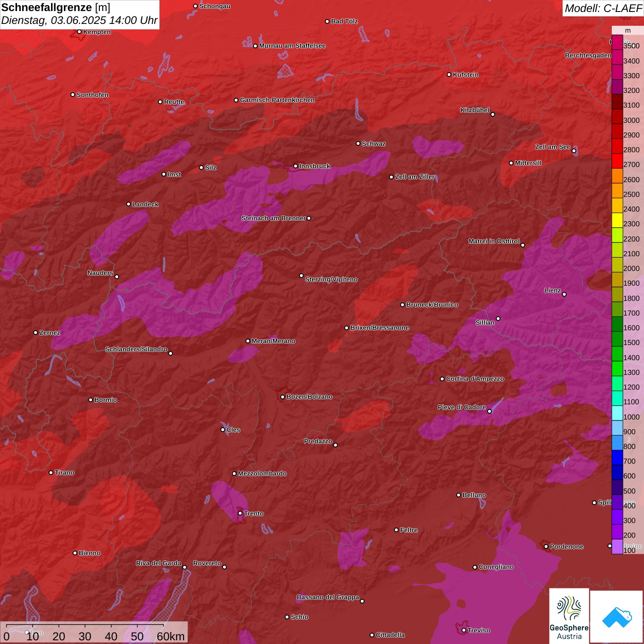Click the date Dienstag, 03.06.2025 14:00 Uhr

click(79, 20)
